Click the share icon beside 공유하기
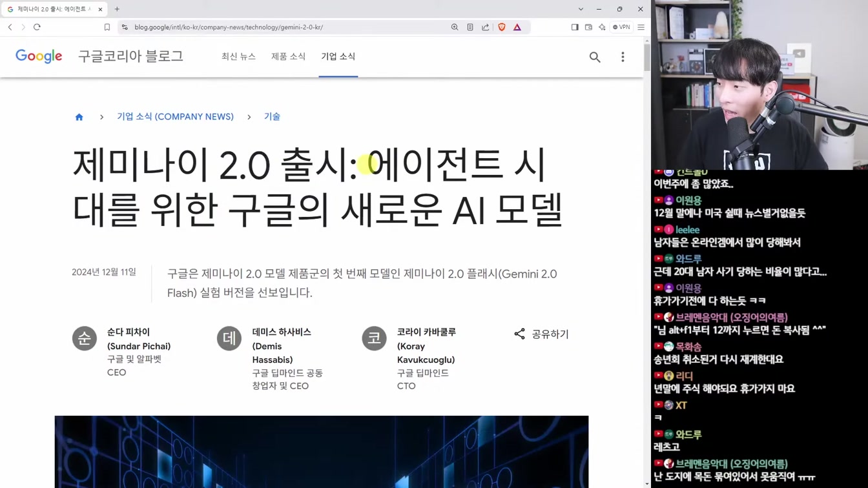The width and height of the screenshot is (868, 488). pos(519,334)
